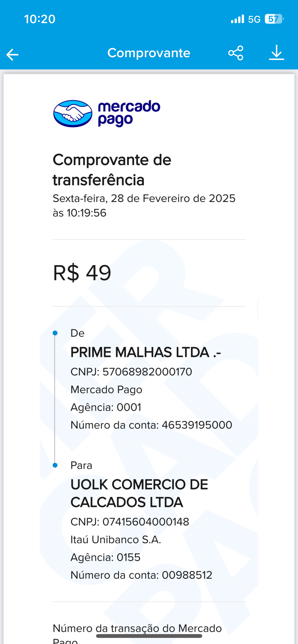This screenshot has width=298, height=644.
Task: Select recipient UOLK COMERCIO DE CALCADOS LTDA
Action: point(139,493)
